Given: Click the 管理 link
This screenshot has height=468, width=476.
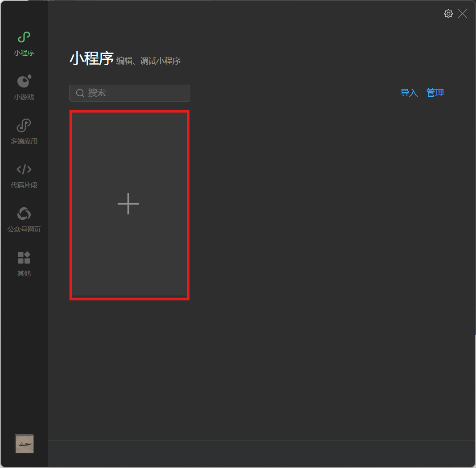Looking at the screenshot, I should coord(435,93).
